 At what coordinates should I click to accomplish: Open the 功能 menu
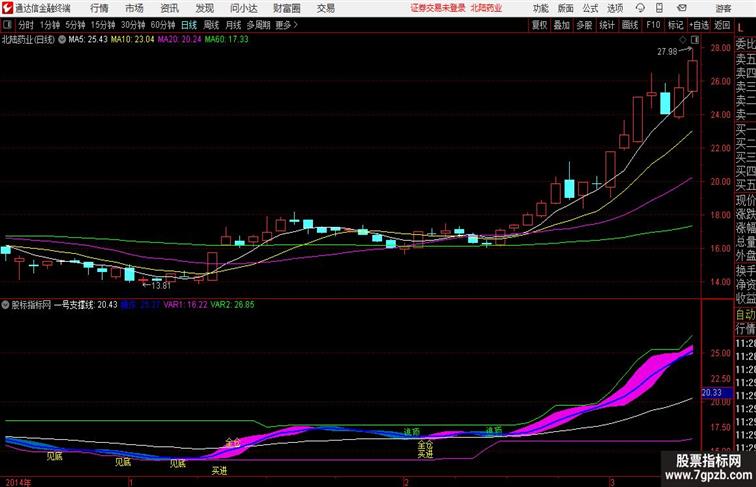(x=540, y=8)
